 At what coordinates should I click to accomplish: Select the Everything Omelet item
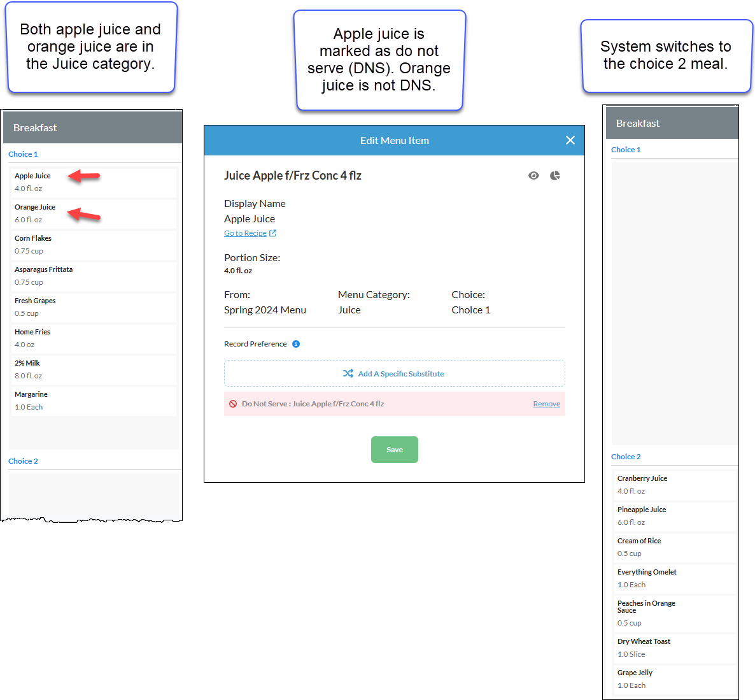pos(675,578)
